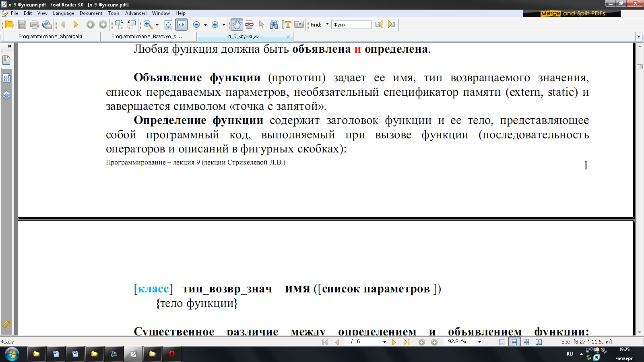Viewport: 644px width, 362px height.
Task: Open the Language menu
Action: tap(64, 13)
